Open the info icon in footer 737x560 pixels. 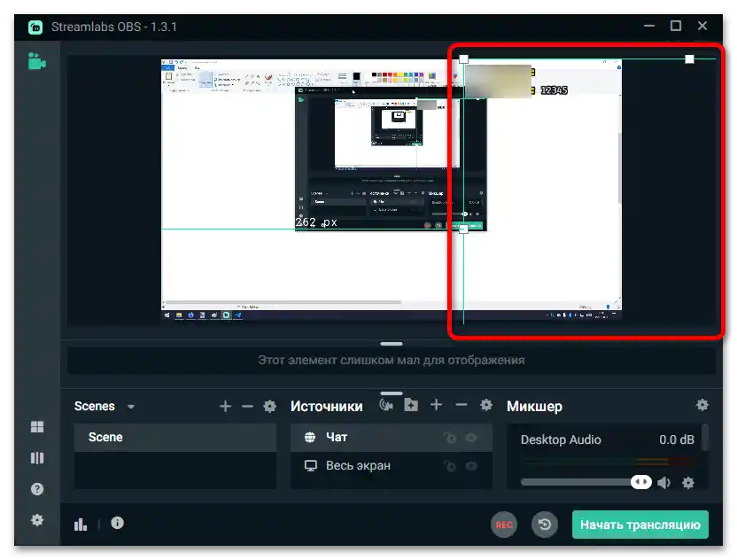117,523
